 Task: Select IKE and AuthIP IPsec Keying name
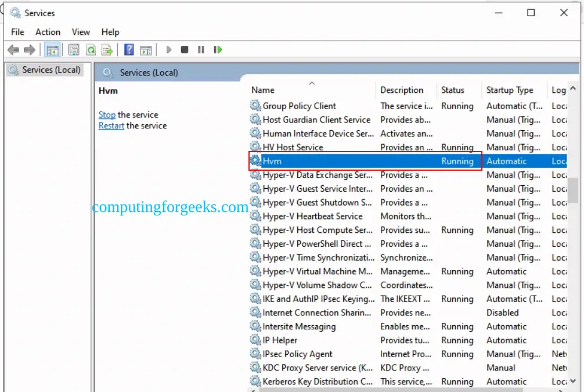tap(319, 299)
